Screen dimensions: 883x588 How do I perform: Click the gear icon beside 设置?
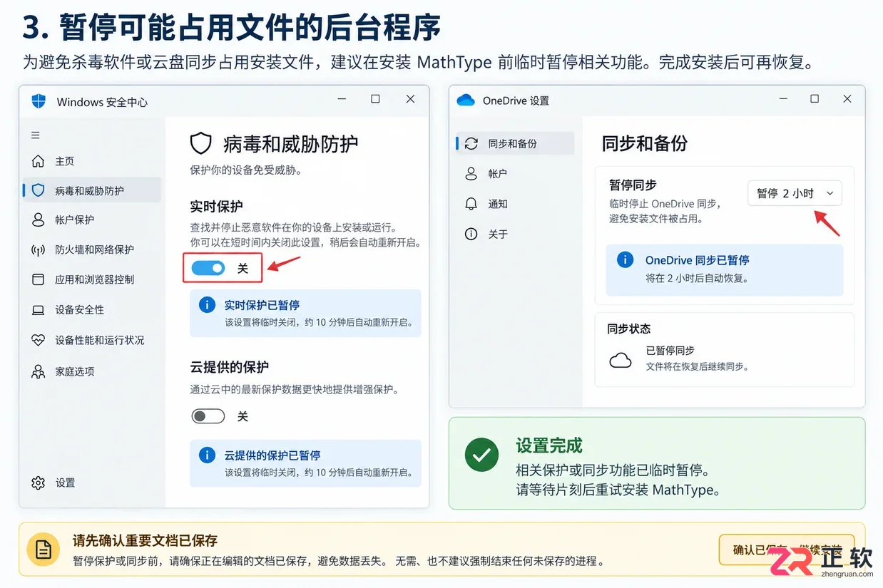pos(39,483)
